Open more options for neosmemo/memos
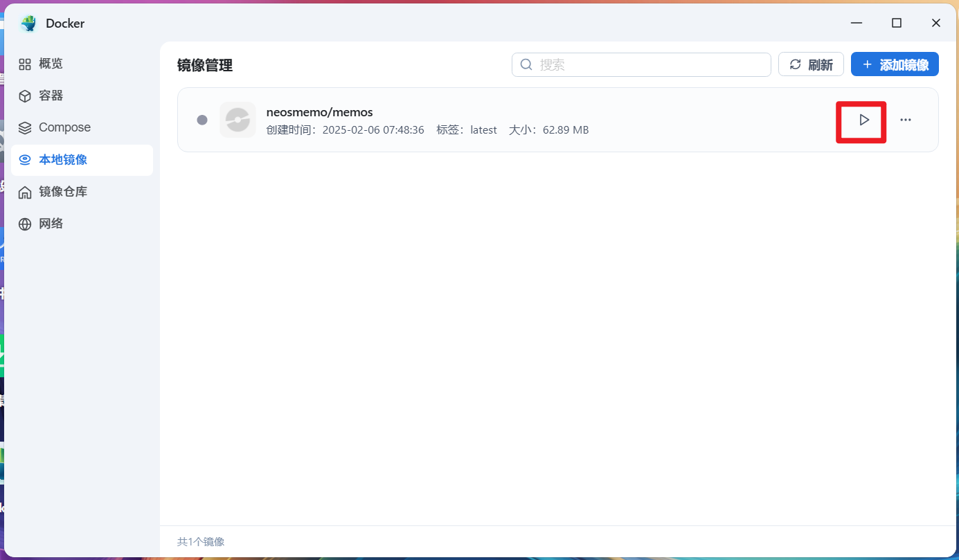The height and width of the screenshot is (560, 959). [906, 120]
